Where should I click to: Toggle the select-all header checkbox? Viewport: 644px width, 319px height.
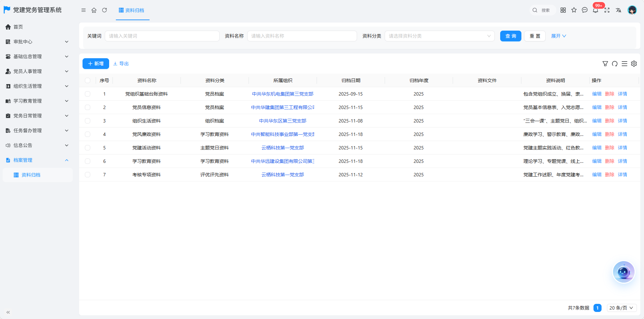(88, 80)
